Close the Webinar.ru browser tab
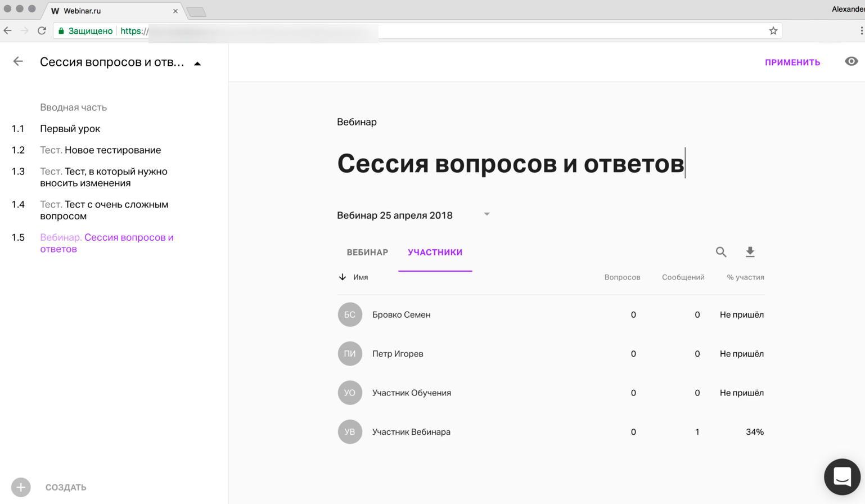The height and width of the screenshot is (504, 865). click(x=175, y=11)
